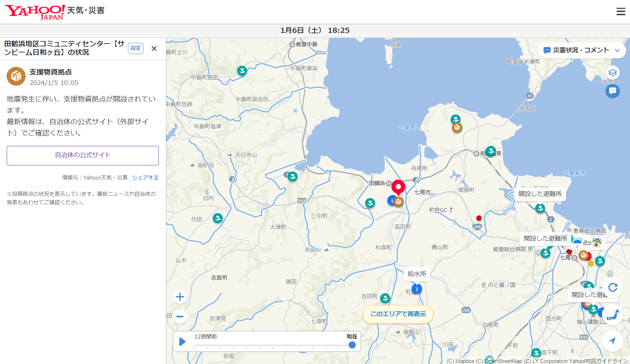The image size is (630, 364).
Task: Click the wind gust weather icon
Action: pyautogui.click(x=587, y=243)
